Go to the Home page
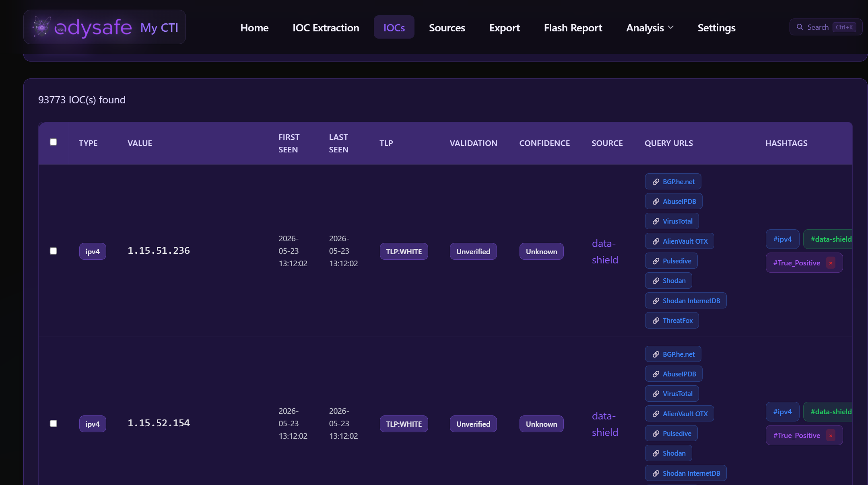 (x=254, y=28)
